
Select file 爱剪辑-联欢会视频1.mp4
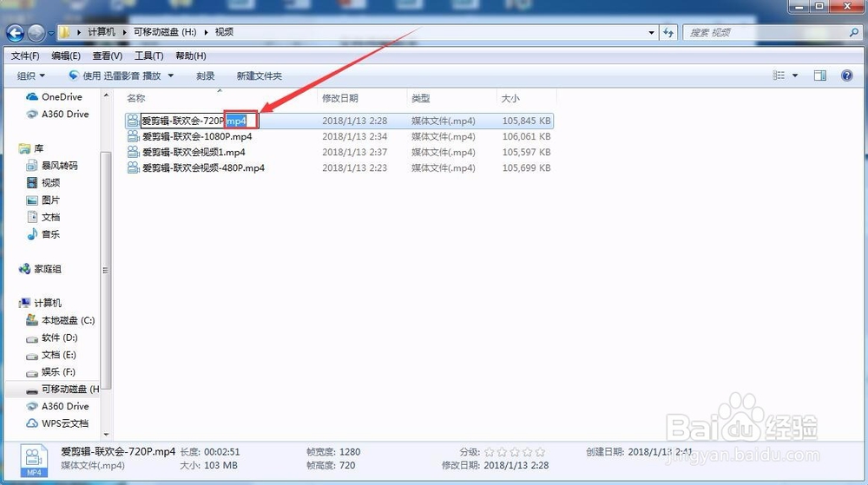(194, 152)
